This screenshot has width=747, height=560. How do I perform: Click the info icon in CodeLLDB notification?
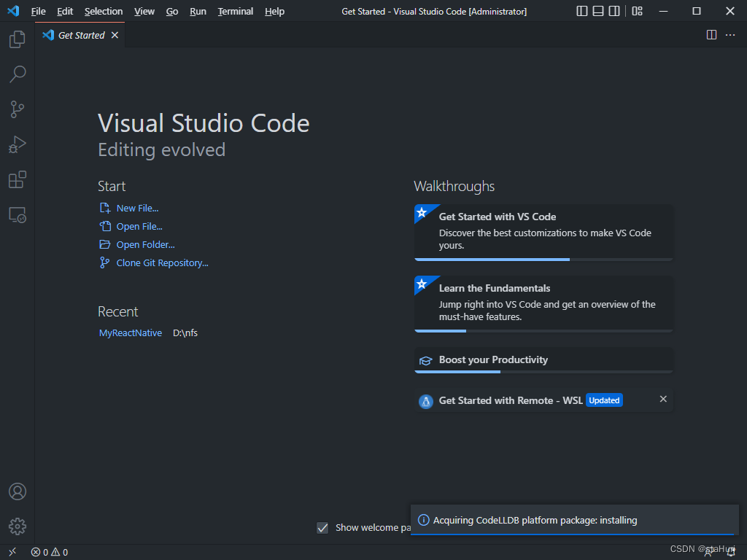point(423,520)
